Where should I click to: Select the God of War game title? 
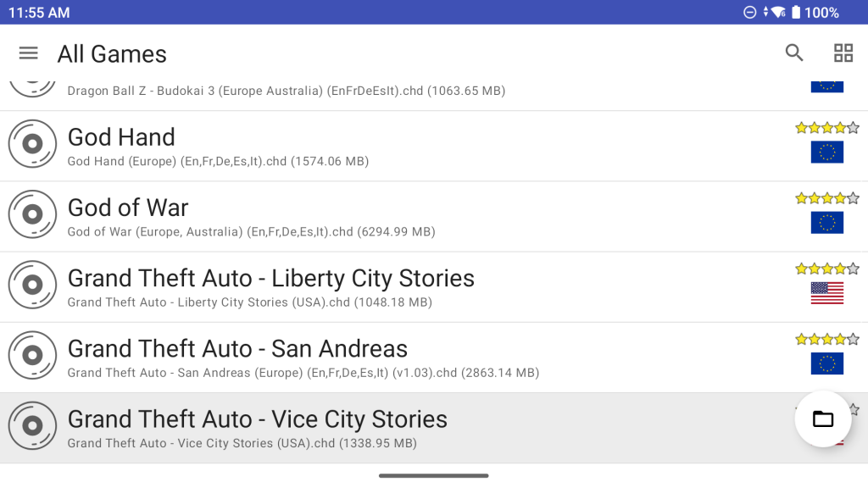pyautogui.click(x=128, y=208)
